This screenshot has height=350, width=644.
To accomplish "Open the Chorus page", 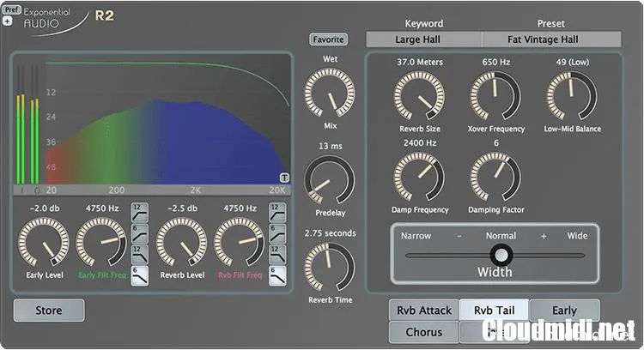I will tap(423, 332).
